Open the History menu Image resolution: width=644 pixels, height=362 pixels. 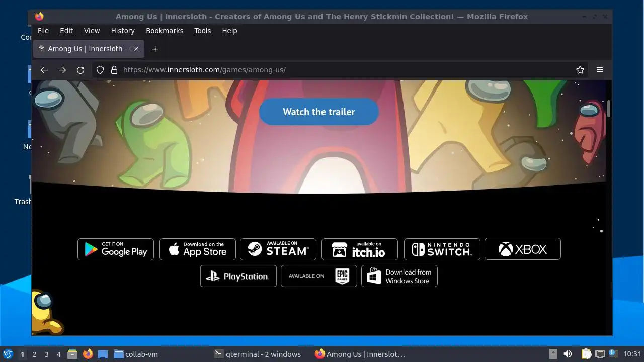pos(123,31)
